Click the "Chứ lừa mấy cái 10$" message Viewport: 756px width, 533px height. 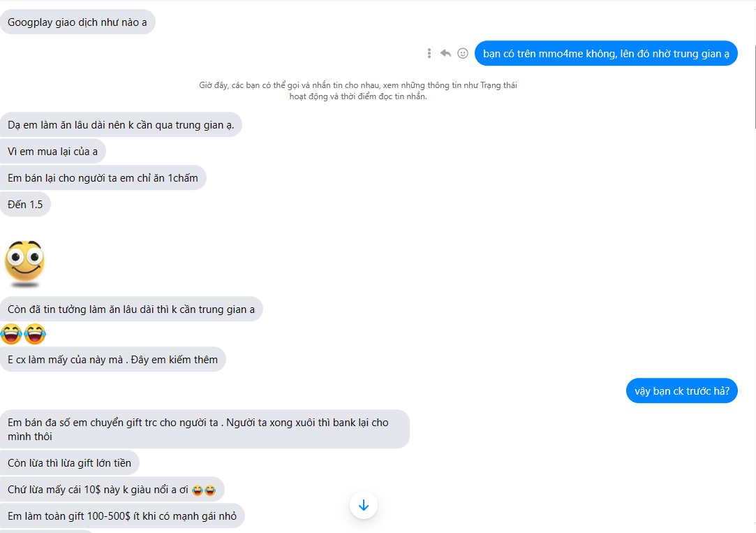(112, 490)
